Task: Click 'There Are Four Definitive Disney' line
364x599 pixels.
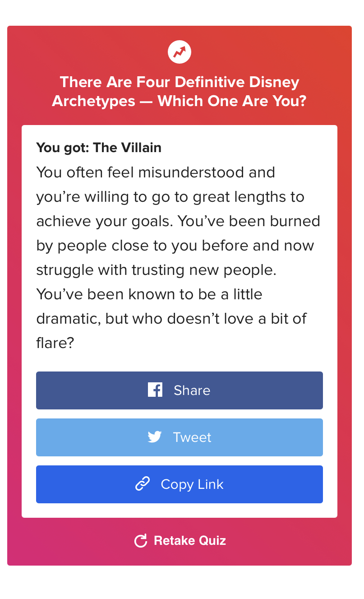Action: [180, 82]
